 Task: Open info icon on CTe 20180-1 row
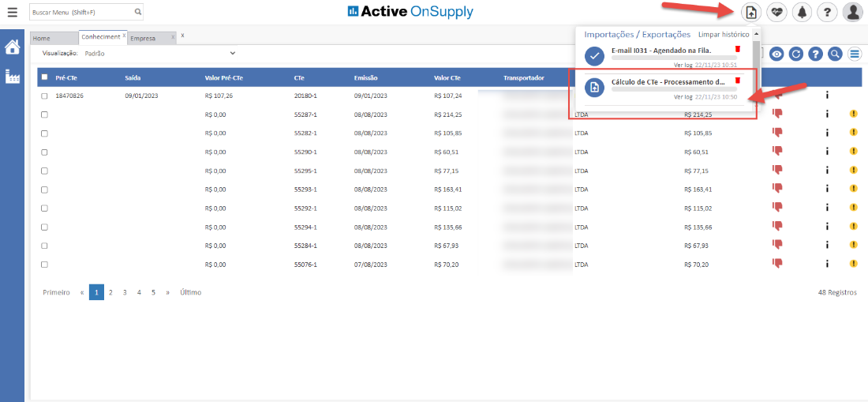click(826, 96)
